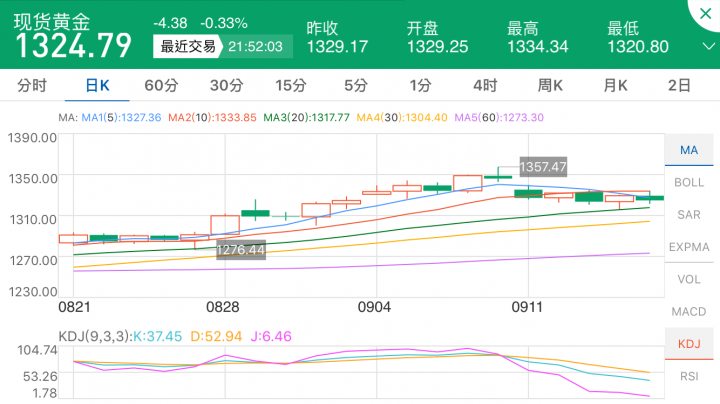Select the KDJ indicator in the sidebar
Screen dimensions: 720x404
pyautogui.click(x=688, y=344)
